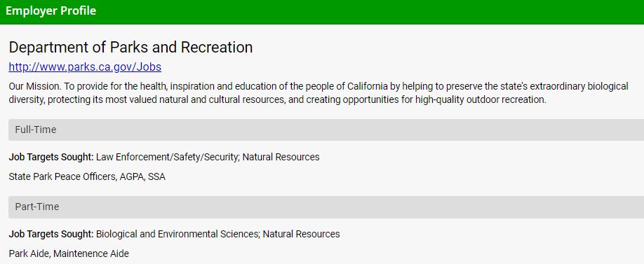Click the Our Mission description paragraph
Viewport: 644px width, 264px height.
click(318, 93)
